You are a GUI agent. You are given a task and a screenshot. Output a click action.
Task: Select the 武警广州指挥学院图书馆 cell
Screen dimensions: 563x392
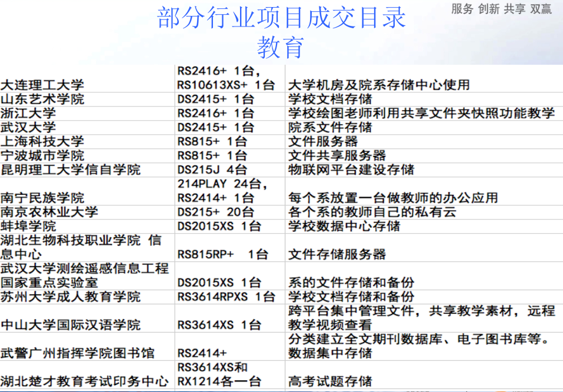[x=77, y=353]
